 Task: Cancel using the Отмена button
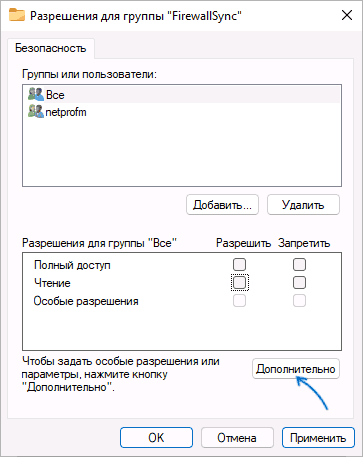click(237, 438)
